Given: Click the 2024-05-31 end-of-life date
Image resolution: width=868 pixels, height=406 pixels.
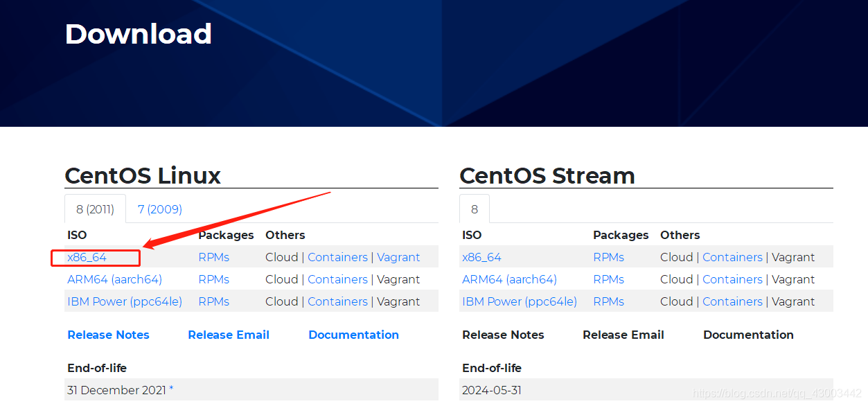Looking at the screenshot, I should coord(492,390).
